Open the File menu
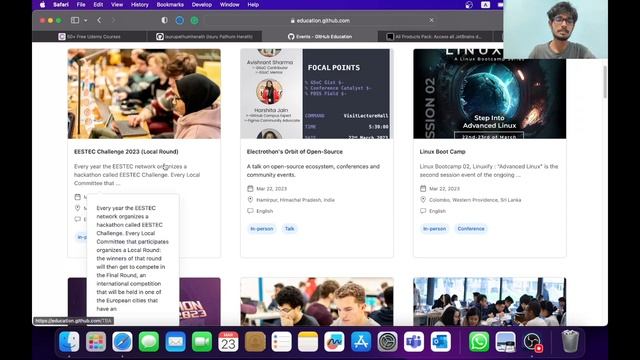The image size is (640, 360). pyautogui.click(x=81, y=5)
